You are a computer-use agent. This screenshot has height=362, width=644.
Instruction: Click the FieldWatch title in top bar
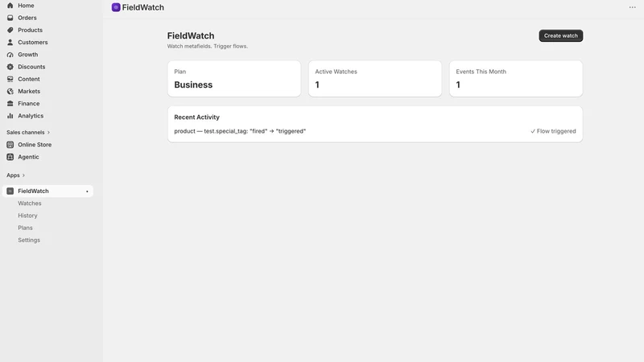143,7
